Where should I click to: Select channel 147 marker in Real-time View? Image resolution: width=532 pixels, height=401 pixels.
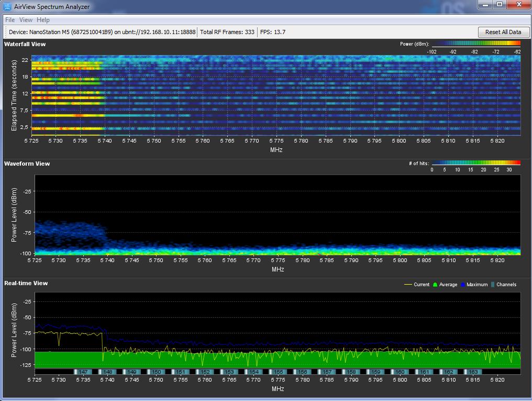point(83,372)
